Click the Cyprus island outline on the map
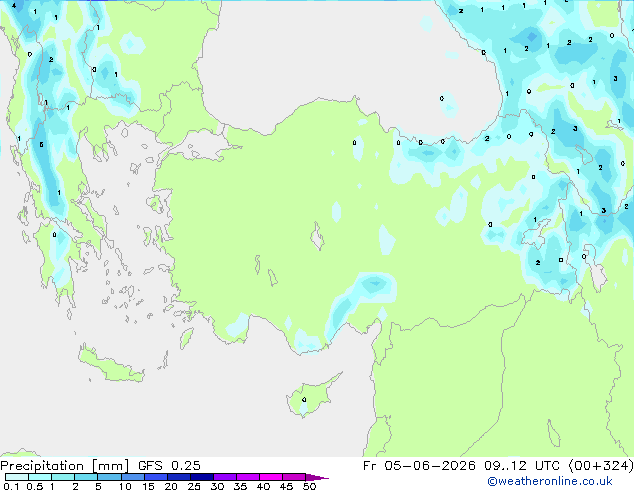The width and height of the screenshot is (634, 490). [x=313, y=395]
